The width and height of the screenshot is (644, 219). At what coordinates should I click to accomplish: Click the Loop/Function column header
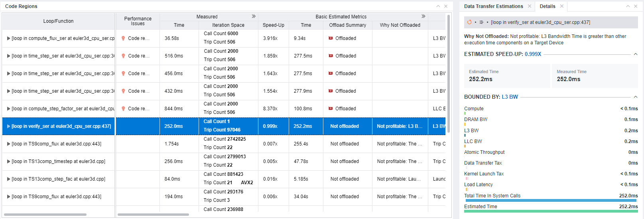click(58, 21)
